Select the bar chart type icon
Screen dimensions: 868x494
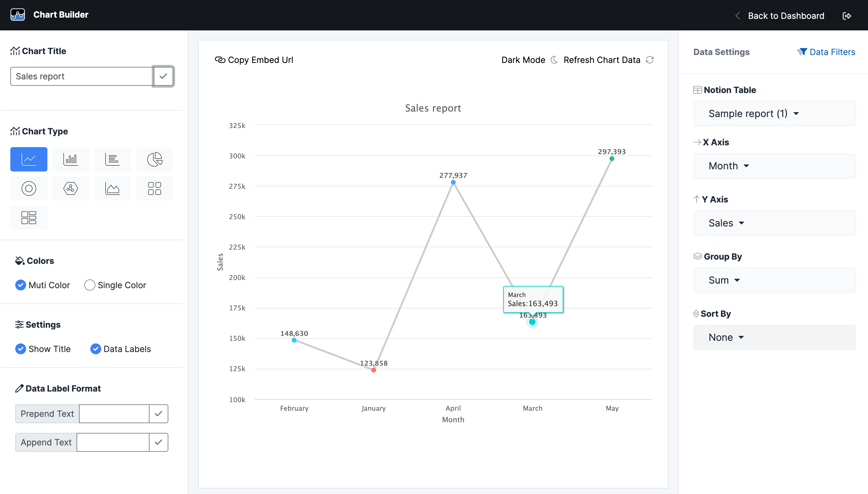(x=70, y=159)
